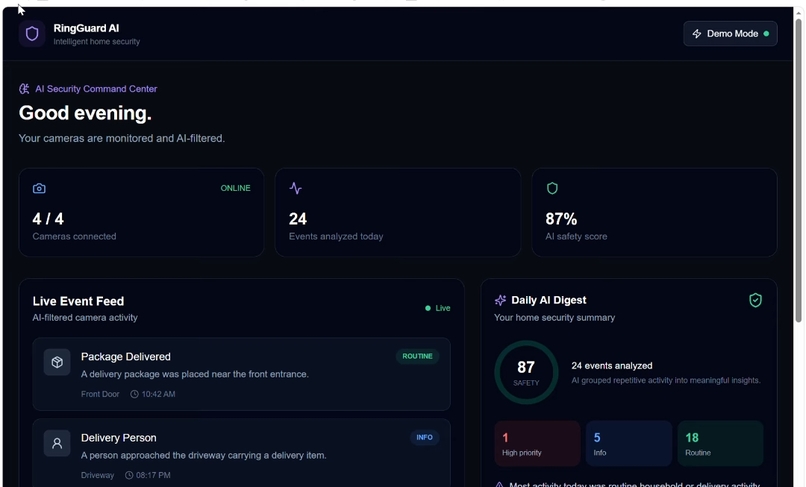Click the 'Live Event Feed' heading

78,301
